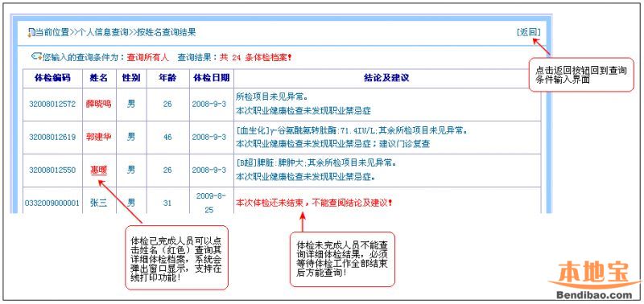The width and height of the screenshot is (644, 304).
Task: Click exam code 0332009000001
Action: pos(52,203)
